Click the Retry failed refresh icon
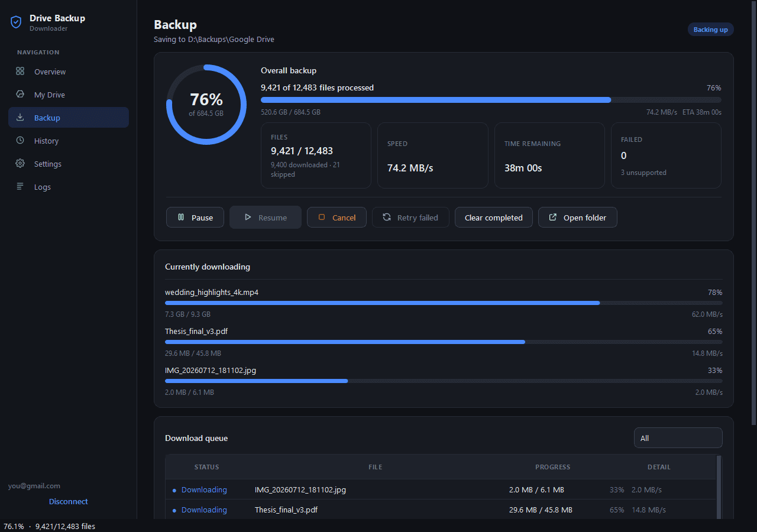This screenshot has width=757, height=532. (x=387, y=218)
